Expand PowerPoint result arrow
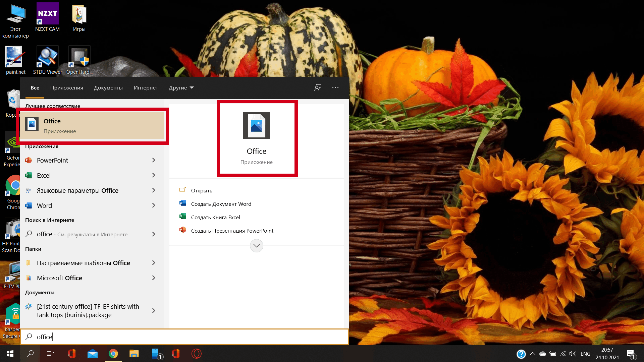 [x=154, y=160]
